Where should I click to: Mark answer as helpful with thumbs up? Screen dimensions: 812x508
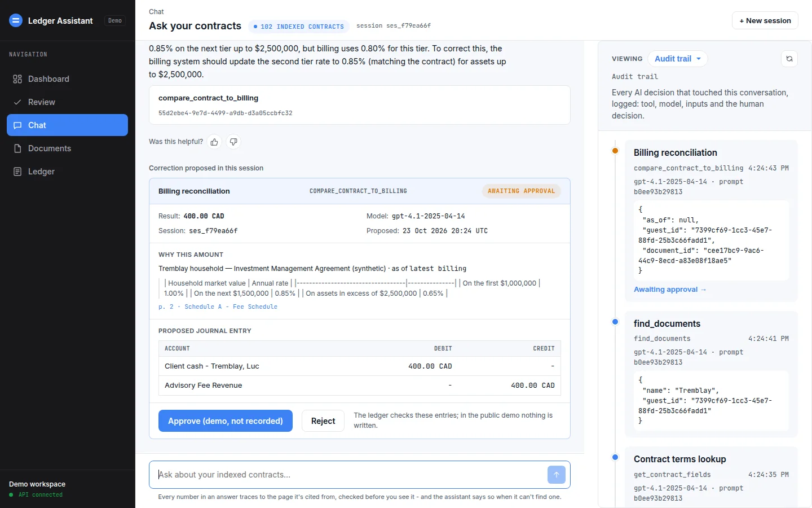[214, 142]
